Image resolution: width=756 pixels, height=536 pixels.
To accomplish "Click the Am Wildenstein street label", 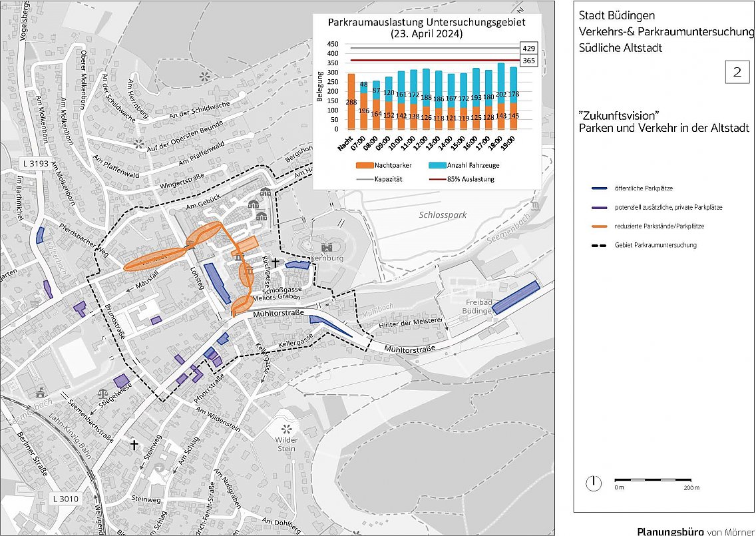I will click(x=218, y=419).
